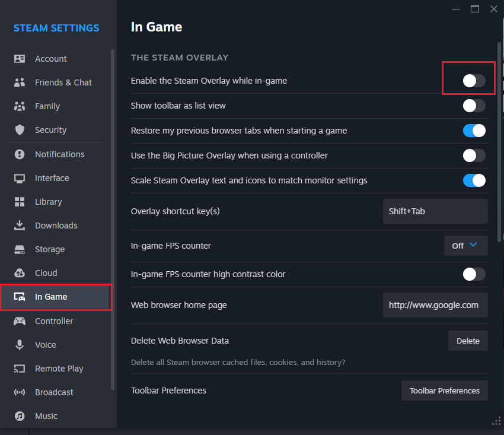This screenshot has height=435, width=504.
Task: Go to the Remote Play section
Action: [59, 369]
